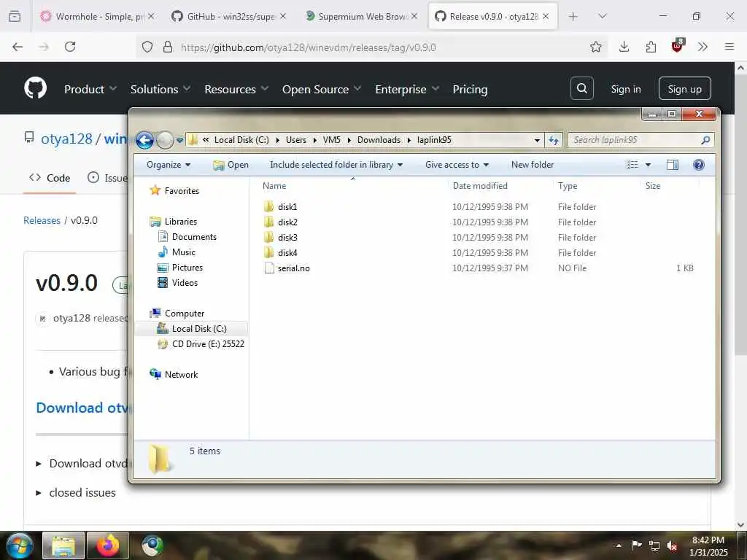Click Explorer forward arrow button
This screenshot has height=560, width=747.
[165, 140]
